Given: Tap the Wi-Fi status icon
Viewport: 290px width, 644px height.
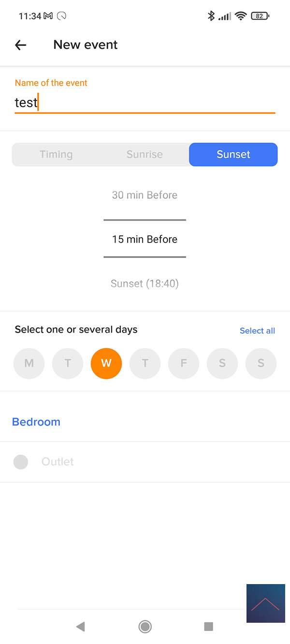Looking at the screenshot, I should (x=240, y=16).
